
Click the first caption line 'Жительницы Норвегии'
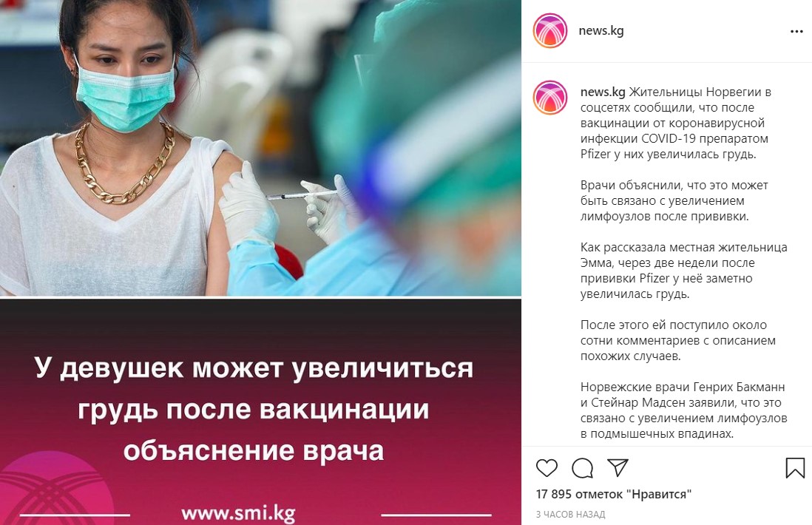pos(700,92)
